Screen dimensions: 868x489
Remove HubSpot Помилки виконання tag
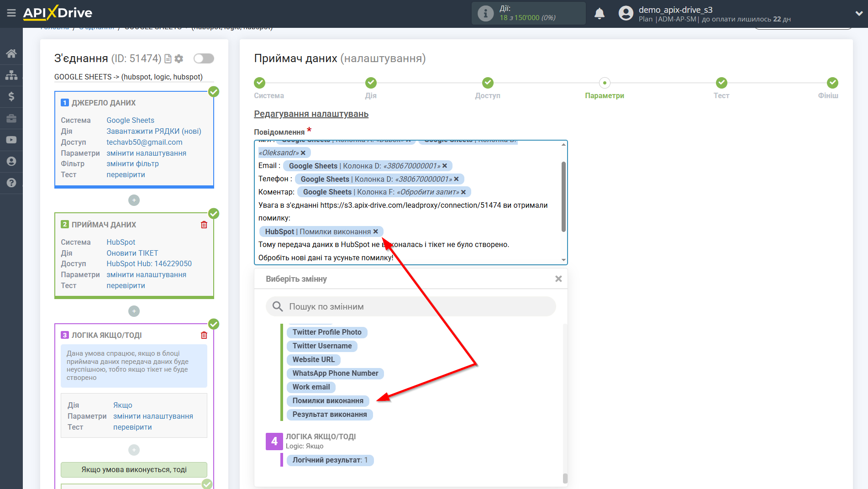pos(376,231)
